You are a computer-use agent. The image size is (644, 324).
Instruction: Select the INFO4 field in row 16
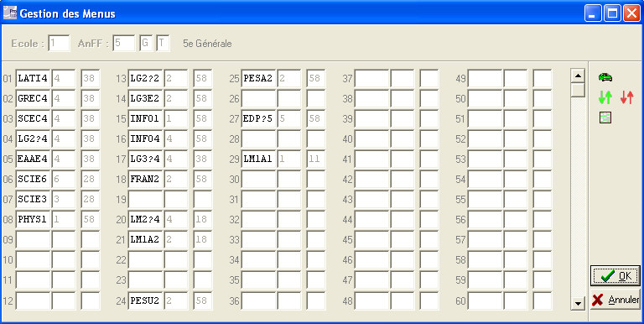coord(145,139)
